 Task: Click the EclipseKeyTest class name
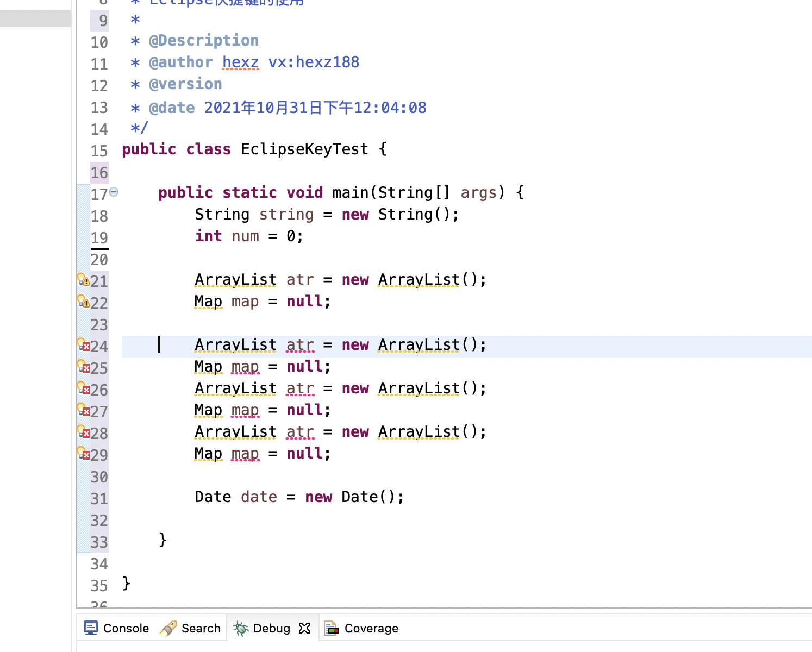pyautogui.click(x=304, y=149)
